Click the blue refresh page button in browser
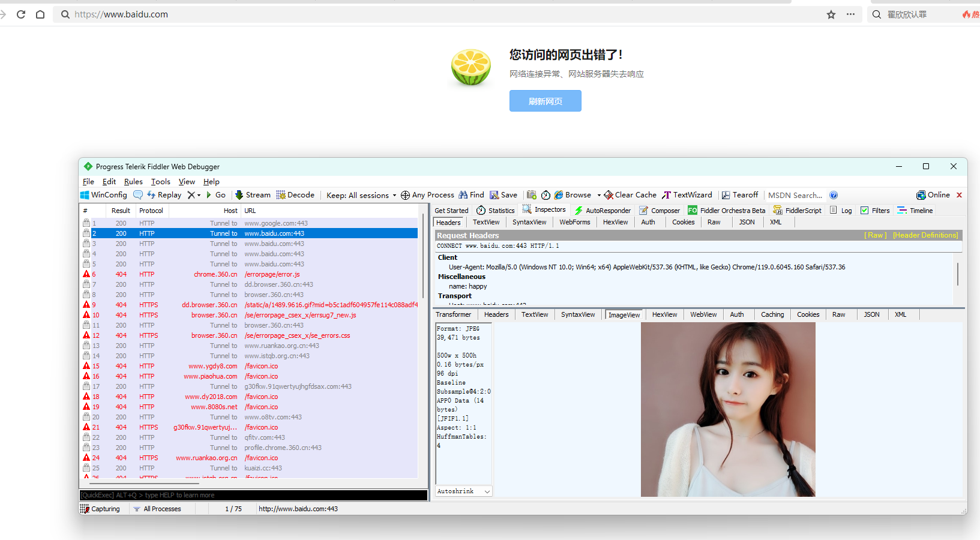The image size is (980, 540). point(546,101)
